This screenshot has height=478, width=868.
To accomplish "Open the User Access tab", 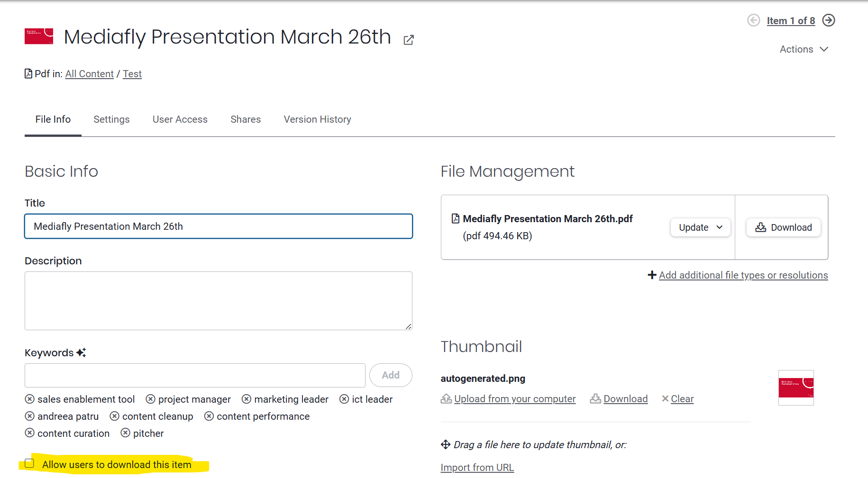I will pos(180,119).
